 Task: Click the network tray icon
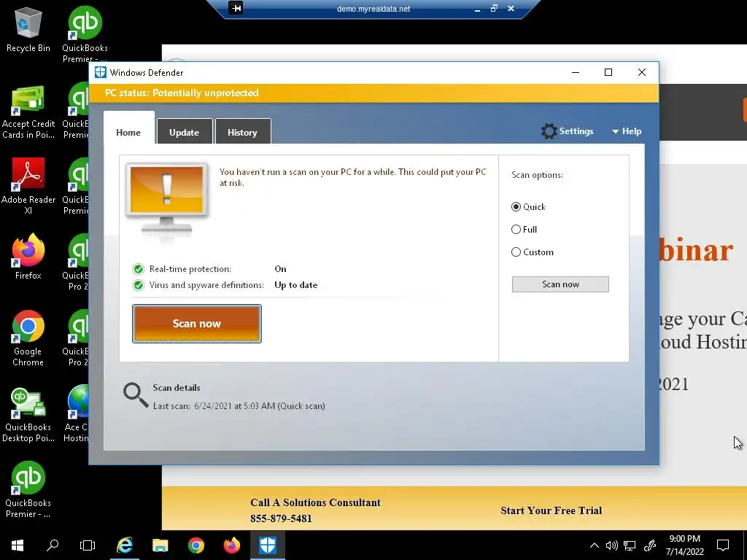[x=630, y=545]
